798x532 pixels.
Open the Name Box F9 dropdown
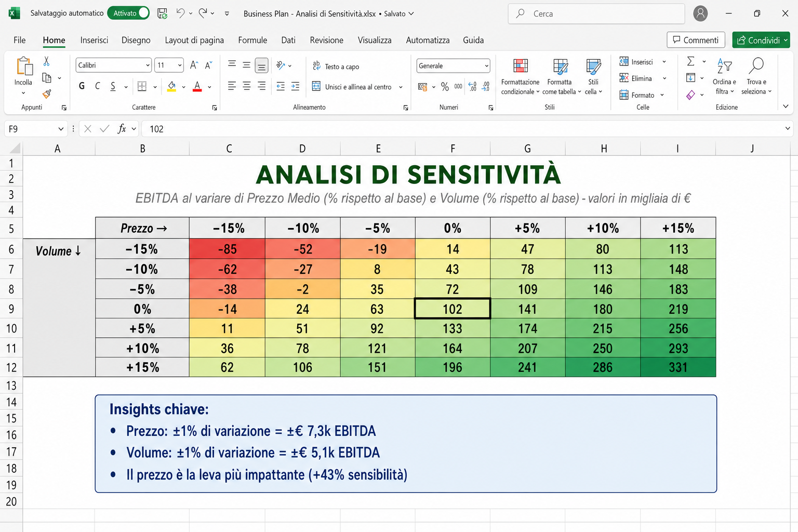61,129
